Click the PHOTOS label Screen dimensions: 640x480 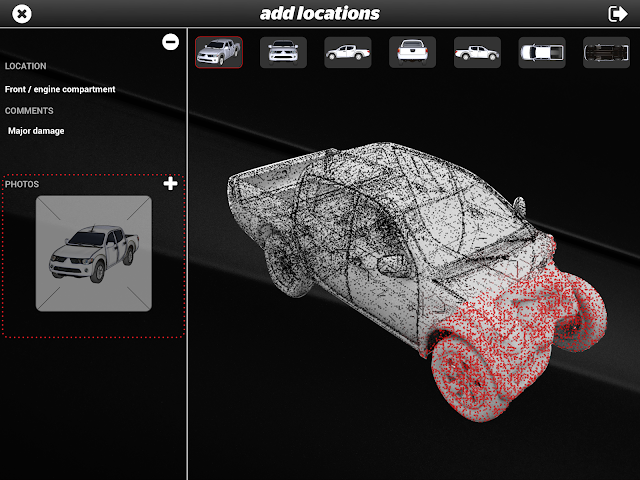pos(22,184)
